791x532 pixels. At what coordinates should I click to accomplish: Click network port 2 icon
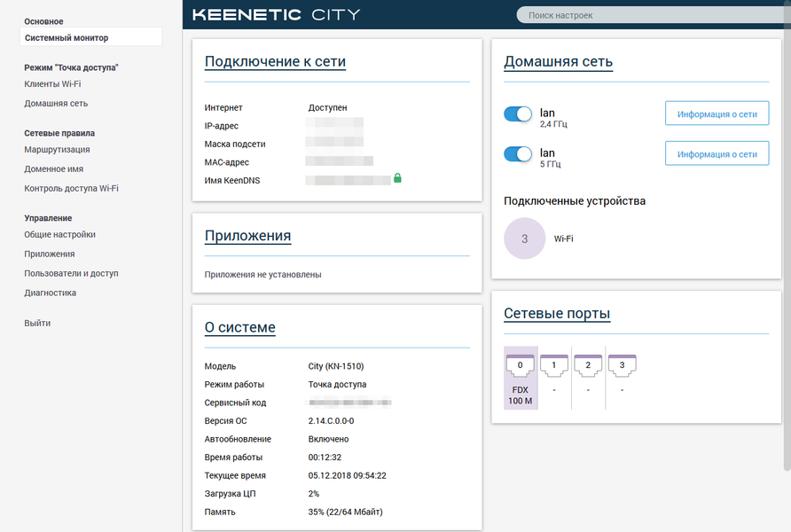pyautogui.click(x=588, y=364)
